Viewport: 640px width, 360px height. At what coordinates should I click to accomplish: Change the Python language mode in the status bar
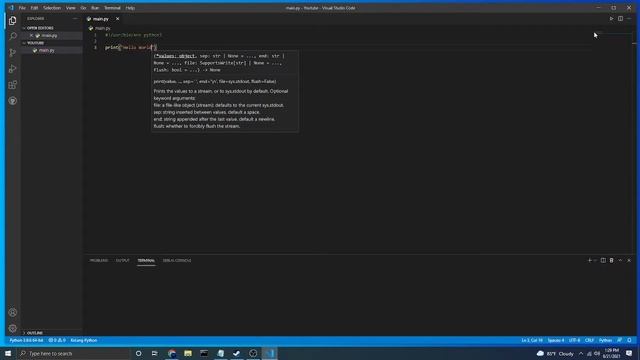[605, 340]
